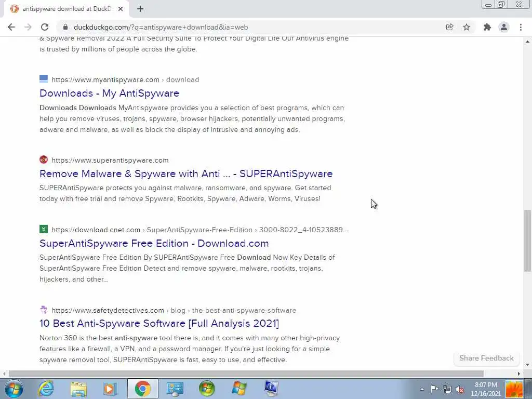Open a new tab with the plus button

(x=140, y=9)
